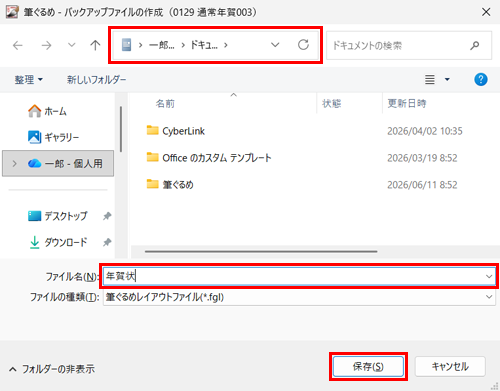500x391 pixels.
Task: Sort by the 状態 column header
Action: click(x=331, y=103)
